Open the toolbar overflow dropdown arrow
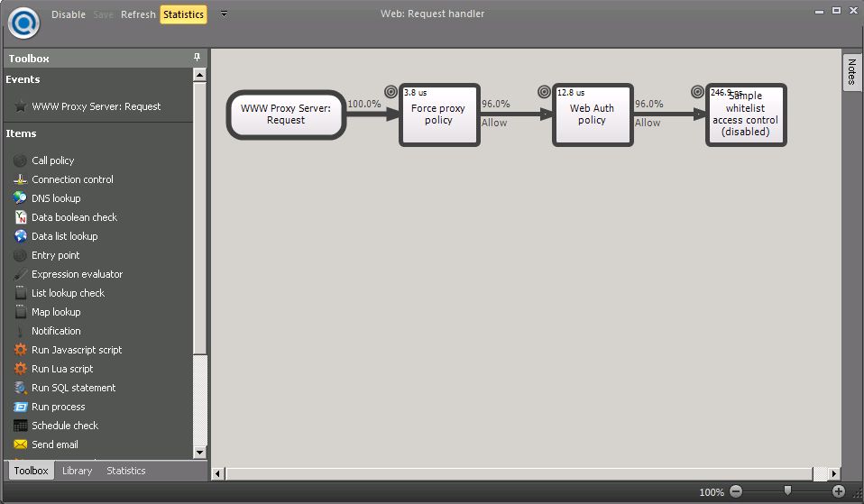864x504 pixels. (224, 14)
